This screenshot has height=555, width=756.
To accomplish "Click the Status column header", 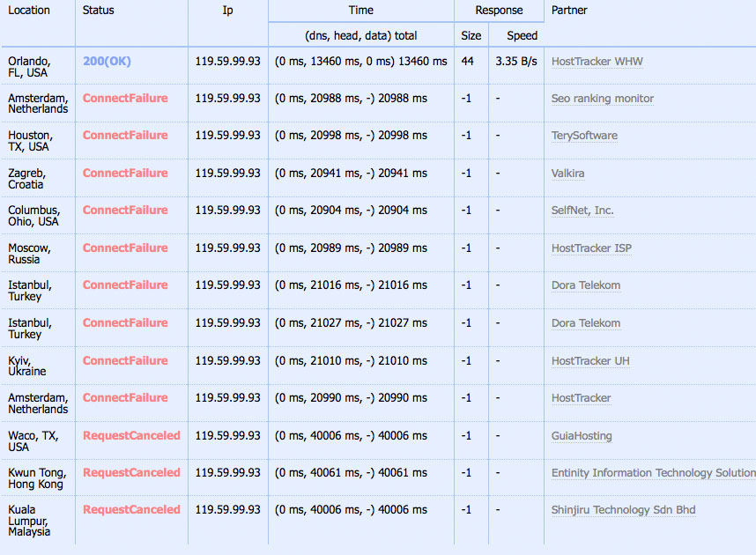I will click(x=98, y=11).
